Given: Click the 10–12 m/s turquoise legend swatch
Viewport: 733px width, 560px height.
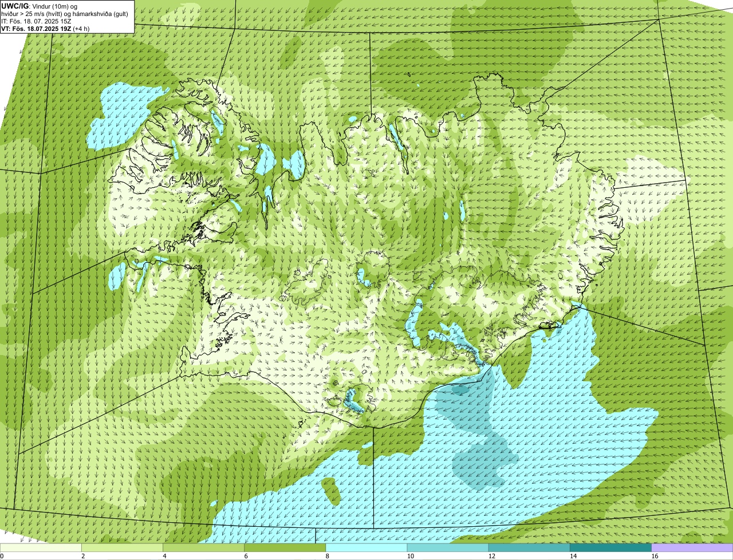Looking at the screenshot, I should [x=447, y=548].
